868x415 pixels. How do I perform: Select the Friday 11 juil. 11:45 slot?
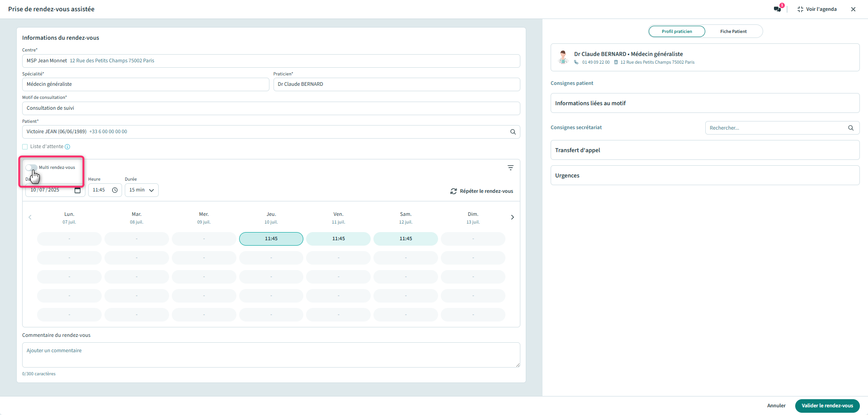[x=338, y=239]
